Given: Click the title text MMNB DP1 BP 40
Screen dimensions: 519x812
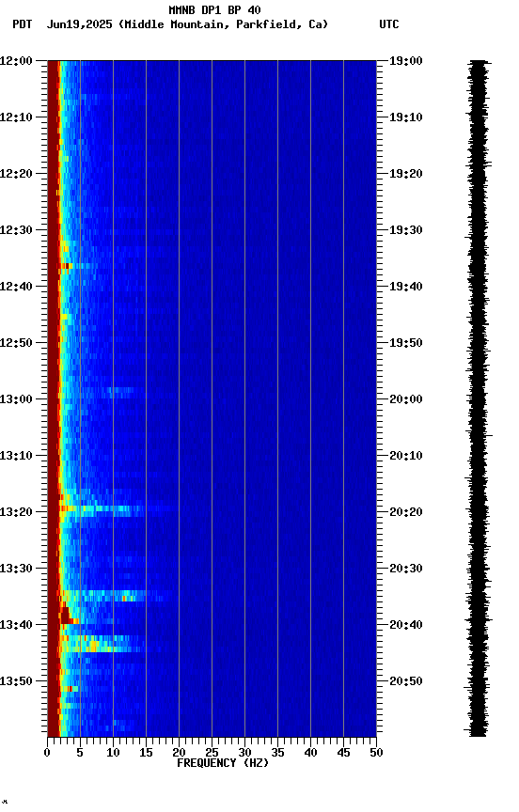Looking at the screenshot, I should tap(214, 9).
